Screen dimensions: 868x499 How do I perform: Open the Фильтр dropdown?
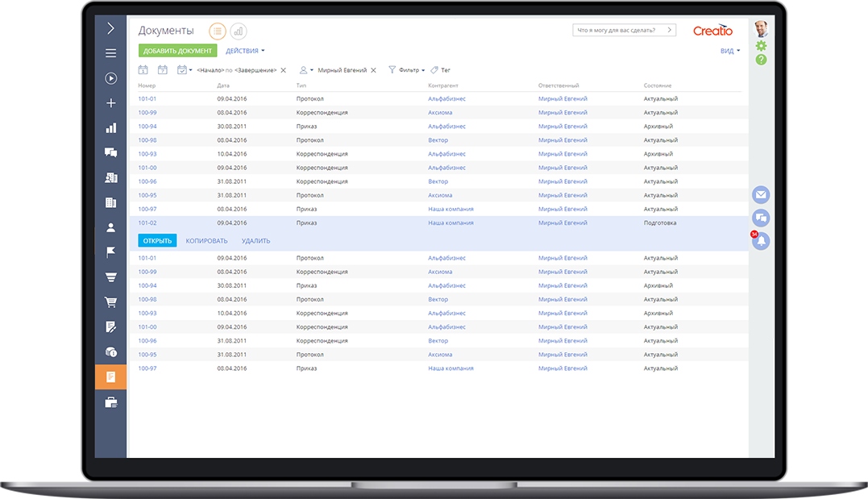pyautogui.click(x=407, y=70)
